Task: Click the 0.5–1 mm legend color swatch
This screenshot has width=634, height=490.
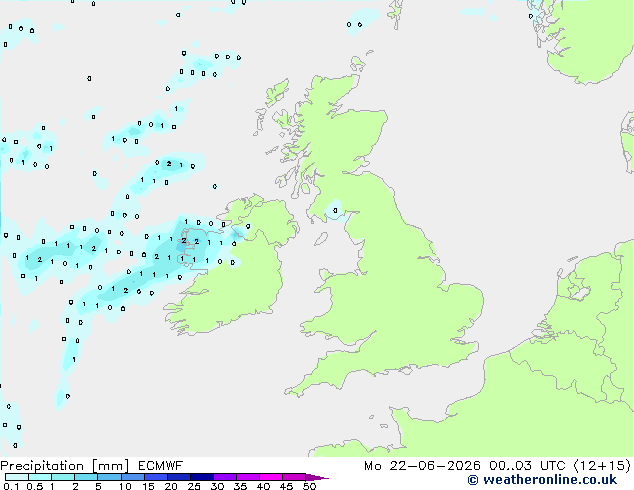Action: point(40,477)
